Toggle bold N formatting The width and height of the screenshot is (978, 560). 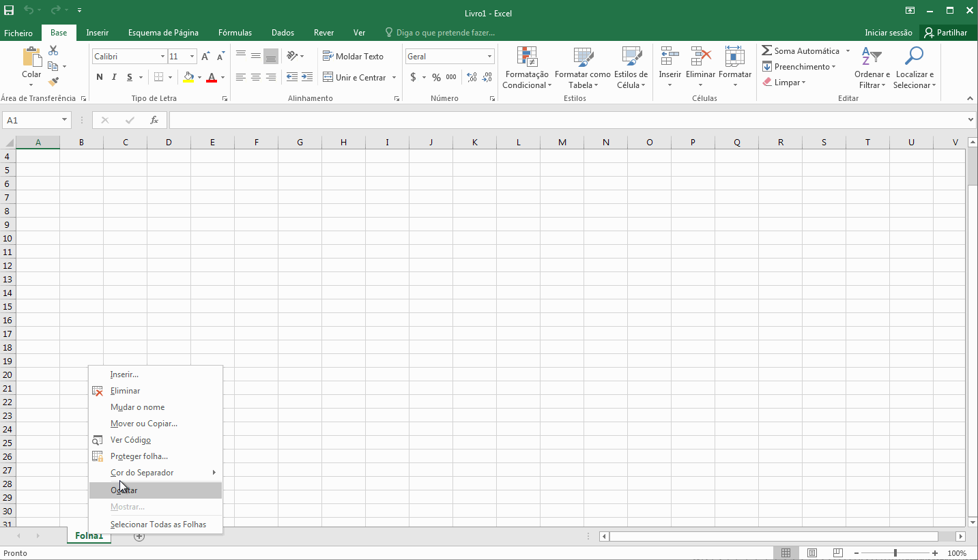tap(100, 77)
